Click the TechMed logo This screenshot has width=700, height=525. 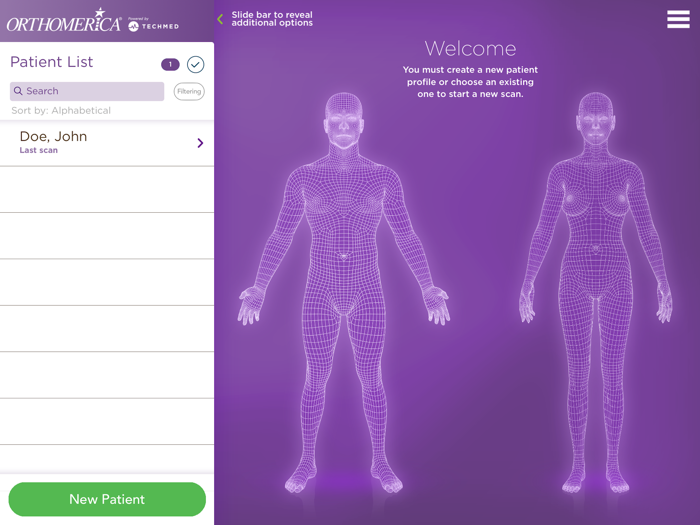click(x=154, y=25)
